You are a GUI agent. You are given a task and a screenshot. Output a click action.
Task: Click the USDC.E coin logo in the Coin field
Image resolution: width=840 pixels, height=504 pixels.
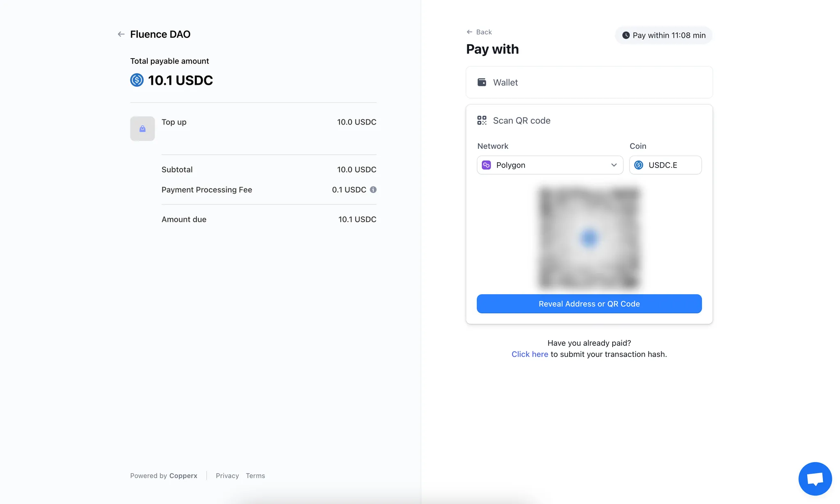coord(639,165)
